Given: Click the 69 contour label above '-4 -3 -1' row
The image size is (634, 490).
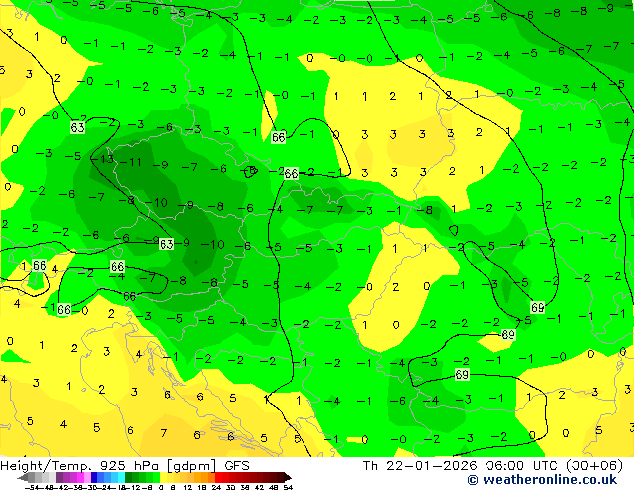Looking at the screenshot, I should coord(462,375).
